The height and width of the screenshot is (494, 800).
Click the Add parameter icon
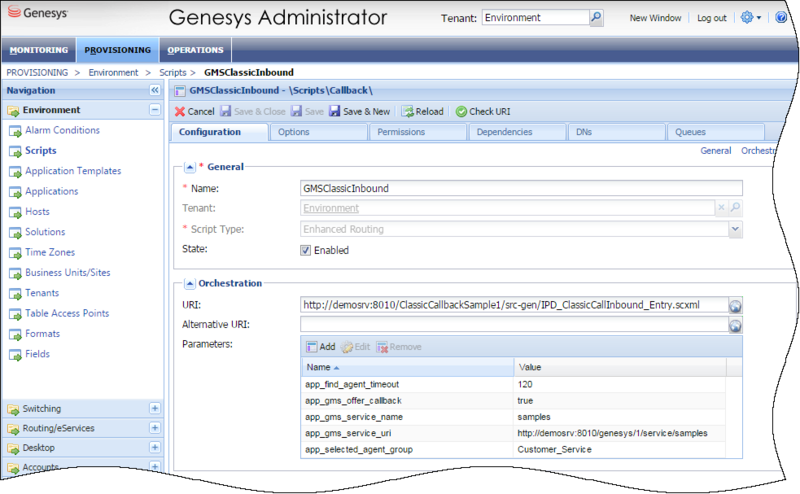311,347
